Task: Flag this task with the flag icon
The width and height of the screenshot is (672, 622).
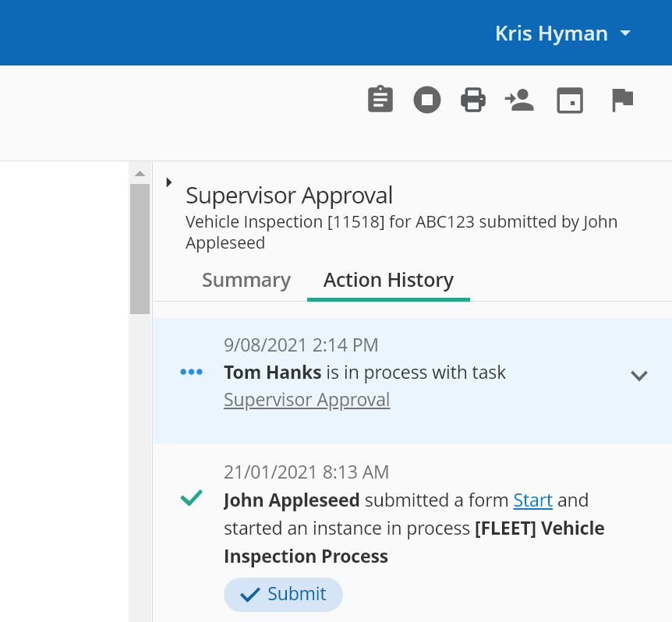Action: [622, 101]
